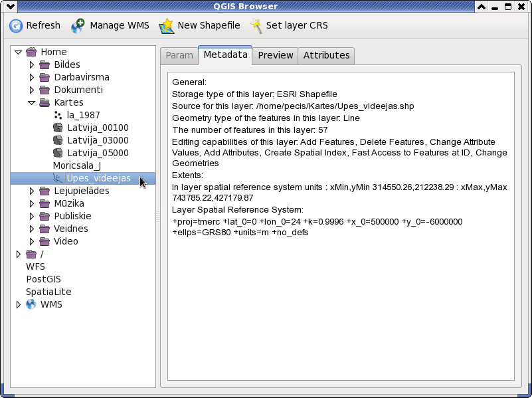This screenshot has width=532, height=398.
Task: Select the Upes_videejas layer name
Action: (x=98, y=178)
